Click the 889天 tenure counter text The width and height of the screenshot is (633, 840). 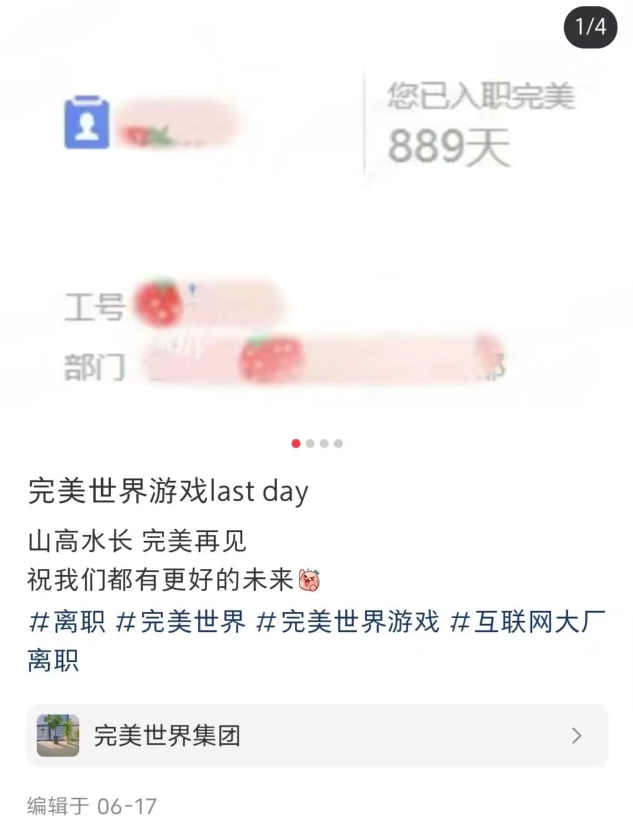click(448, 147)
